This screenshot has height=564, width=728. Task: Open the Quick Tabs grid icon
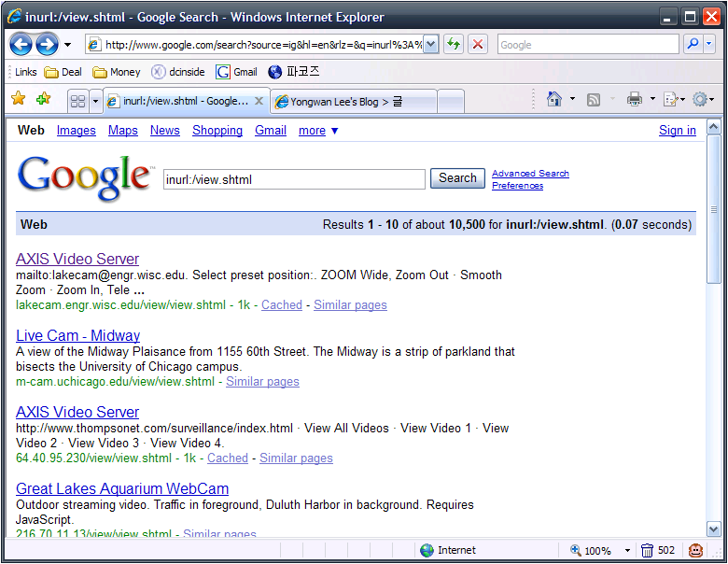pos(77,101)
